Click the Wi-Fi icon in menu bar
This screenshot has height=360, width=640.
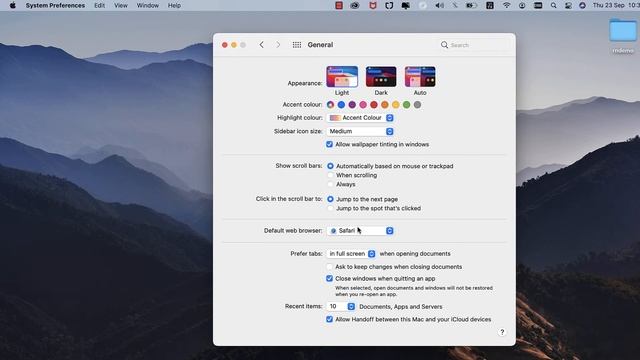pyautogui.click(x=507, y=5)
